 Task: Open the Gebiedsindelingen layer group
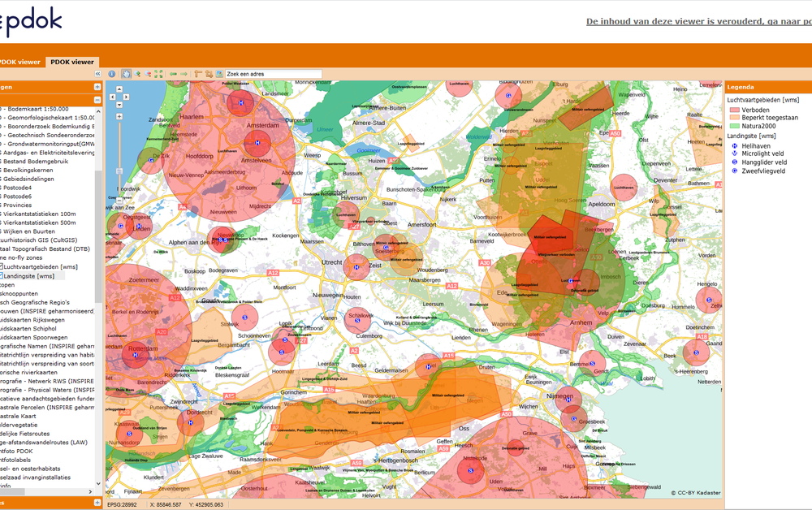[28, 179]
